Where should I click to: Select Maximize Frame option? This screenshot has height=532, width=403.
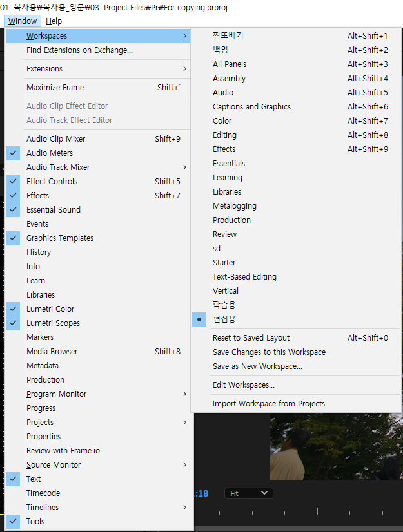click(98, 88)
